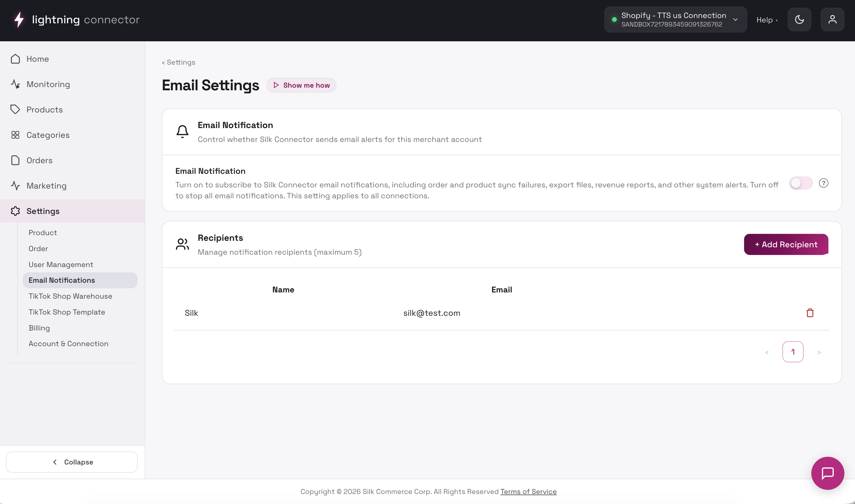Image resolution: width=855 pixels, height=504 pixels.
Task: Toggle dark mode with the moon icon
Action: (799, 19)
